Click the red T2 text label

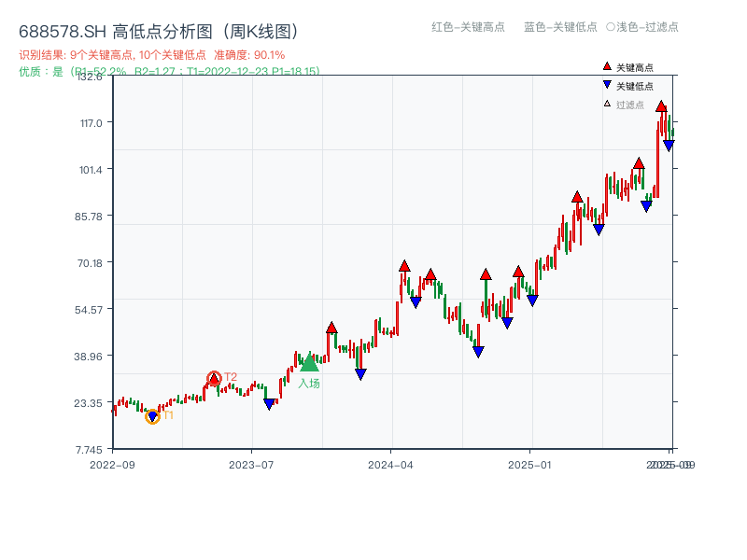tap(231, 377)
